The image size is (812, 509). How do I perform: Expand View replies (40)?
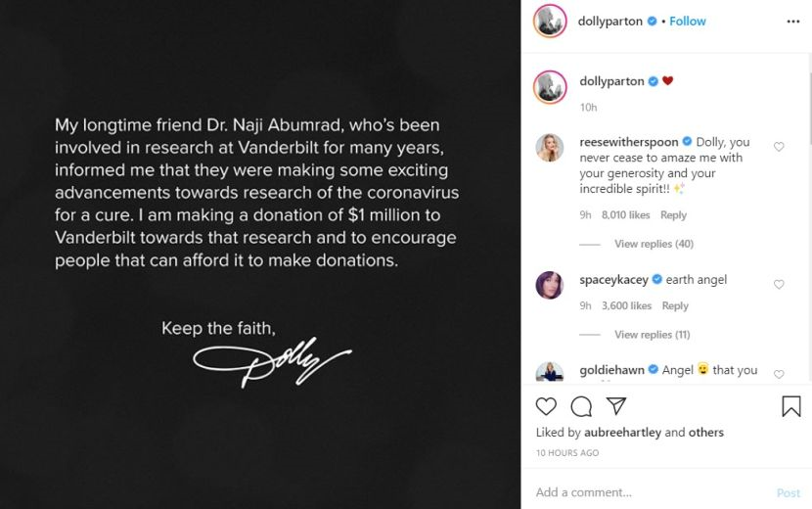pyautogui.click(x=654, y=244)
